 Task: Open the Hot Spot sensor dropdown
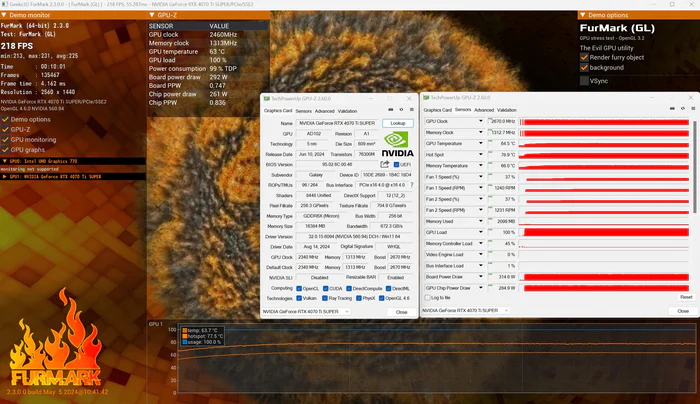pos(481,154)
